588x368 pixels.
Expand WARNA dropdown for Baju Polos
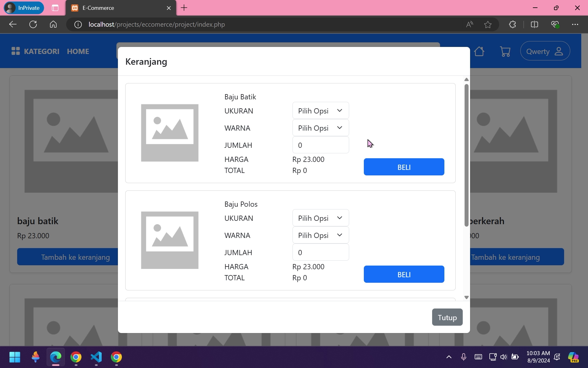coord(321,235)
